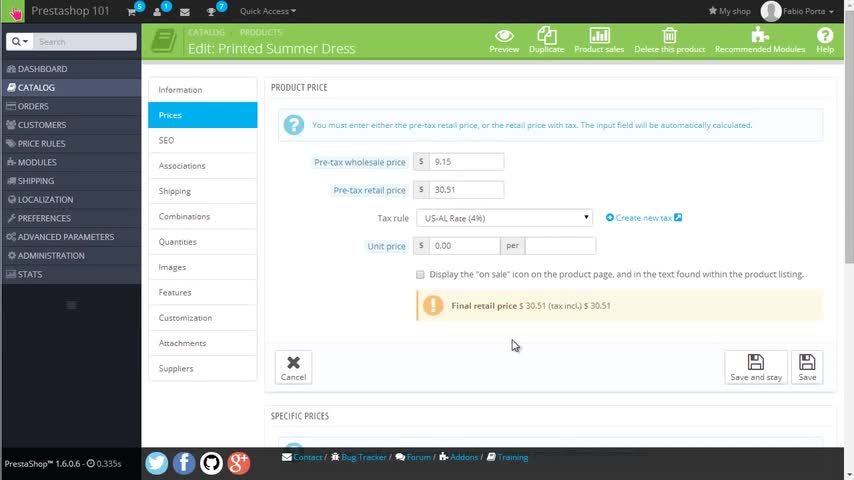The image size is (854, 480).
Task: Open Advanced Parameters in the sidebar
Action: [71, 237]
